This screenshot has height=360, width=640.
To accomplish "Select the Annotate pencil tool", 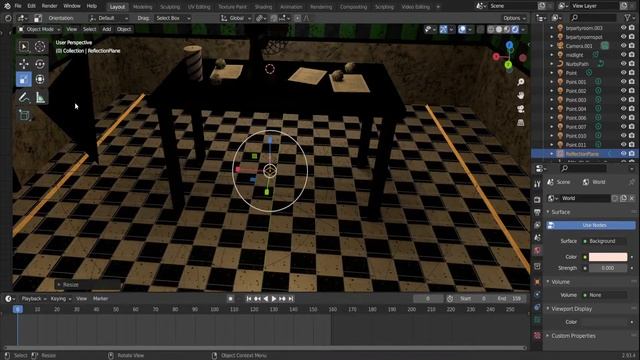I will coord(24,97).
